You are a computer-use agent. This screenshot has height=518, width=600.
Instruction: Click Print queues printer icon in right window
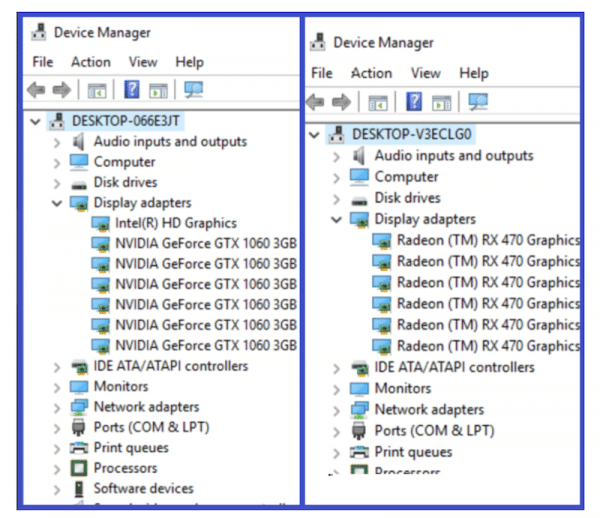(x=359, y=452)
